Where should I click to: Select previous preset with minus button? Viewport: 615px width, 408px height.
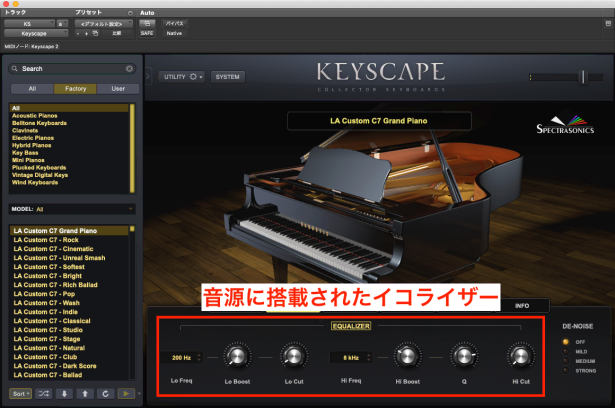[78, 33]
